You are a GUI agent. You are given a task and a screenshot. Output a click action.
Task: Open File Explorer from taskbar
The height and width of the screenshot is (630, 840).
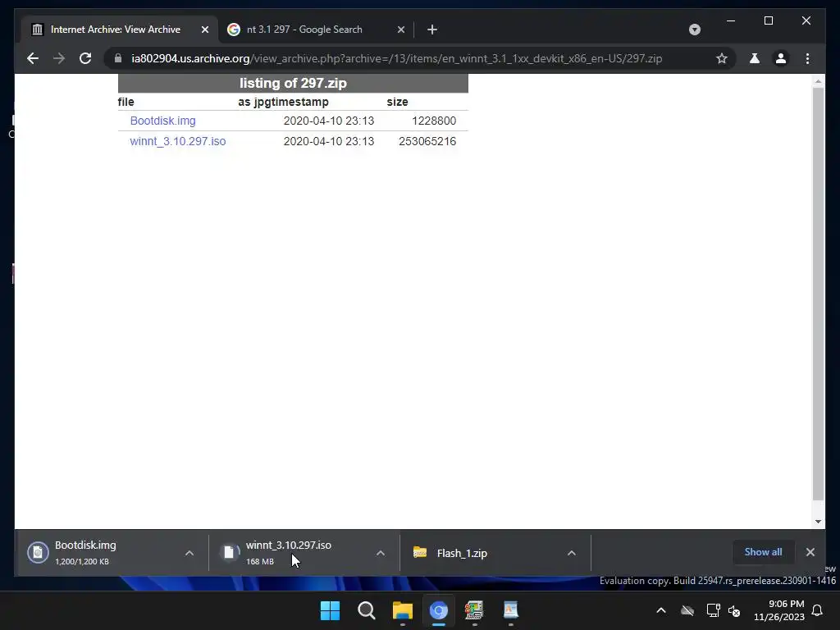tap(402, 610)
